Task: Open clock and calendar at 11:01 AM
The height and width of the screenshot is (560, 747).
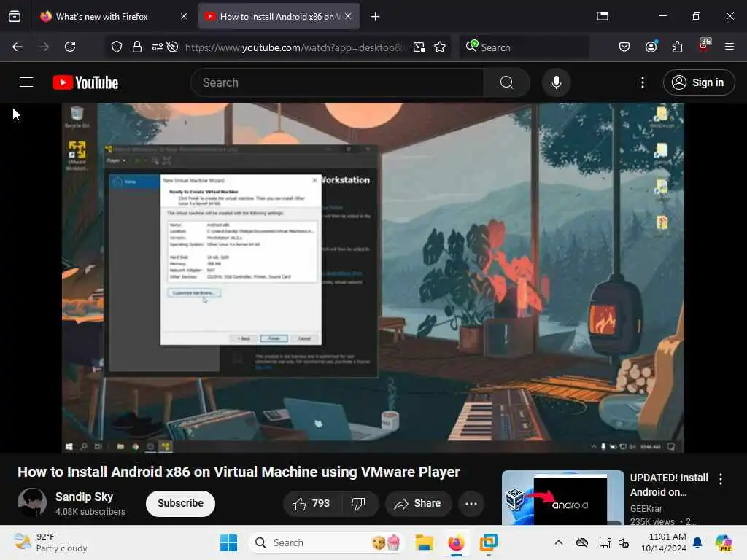Action: 664,542
